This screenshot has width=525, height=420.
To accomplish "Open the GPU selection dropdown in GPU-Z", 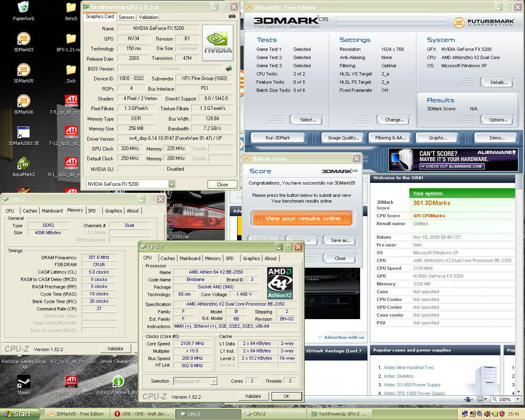I will [x=171, y=184].
